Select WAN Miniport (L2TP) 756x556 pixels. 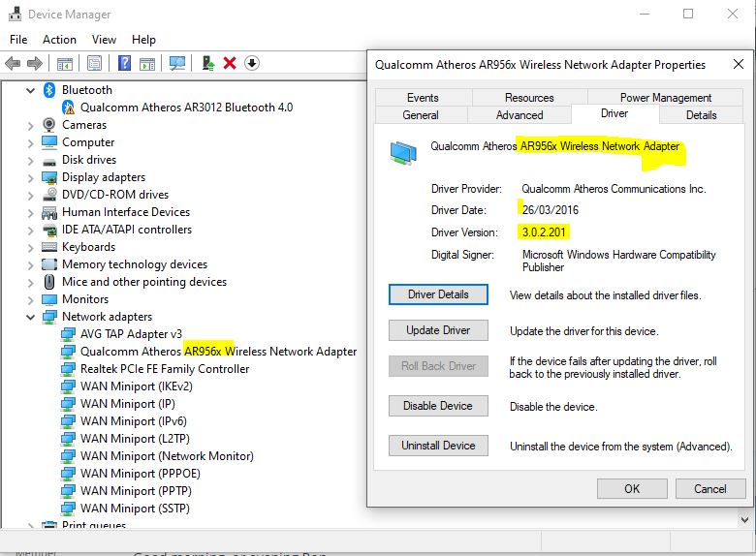(135, 439)
